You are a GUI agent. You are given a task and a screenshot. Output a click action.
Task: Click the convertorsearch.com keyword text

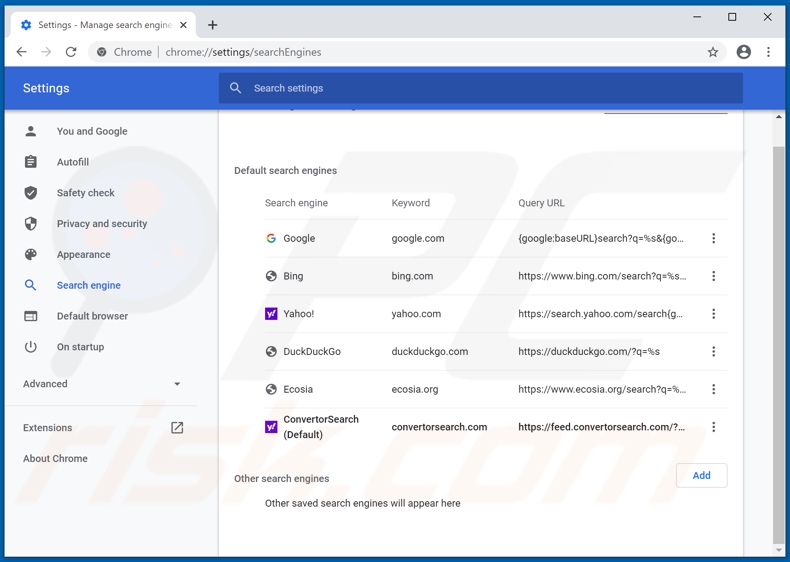click(439, 427)
